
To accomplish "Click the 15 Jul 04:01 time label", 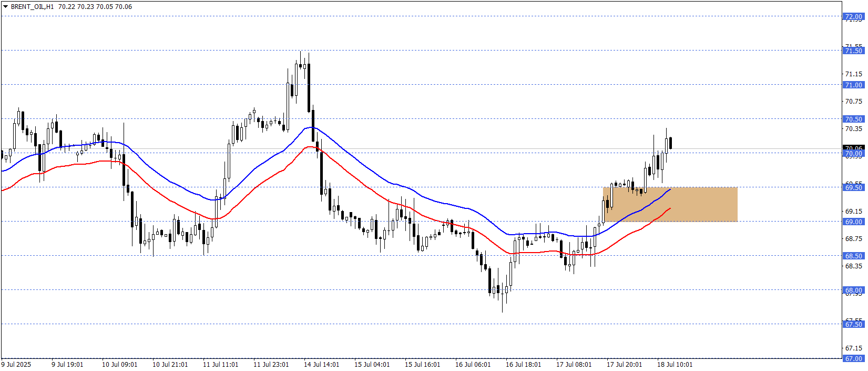I will point(372,364).
